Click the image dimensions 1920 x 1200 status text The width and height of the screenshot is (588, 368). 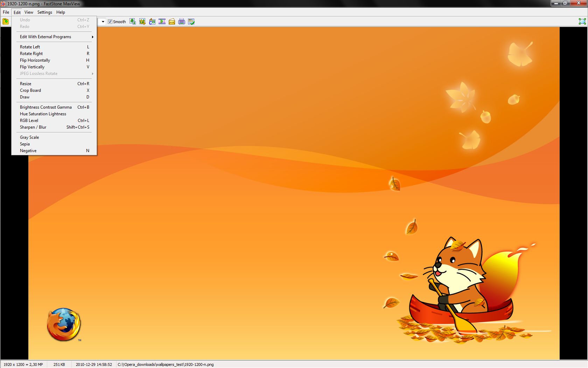click(x=23, y=364)
